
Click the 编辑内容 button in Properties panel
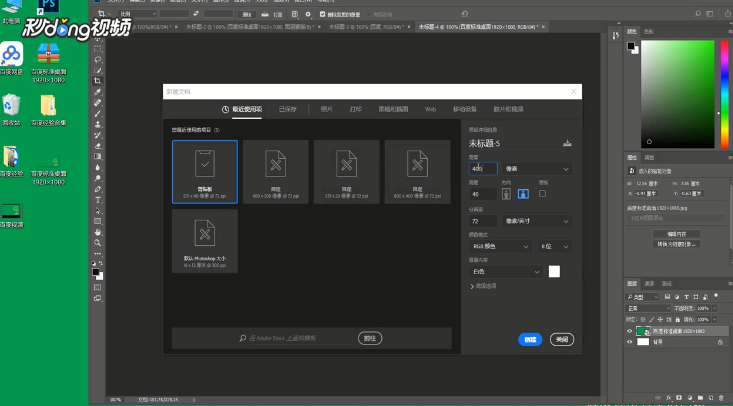[x=676, y=234]
